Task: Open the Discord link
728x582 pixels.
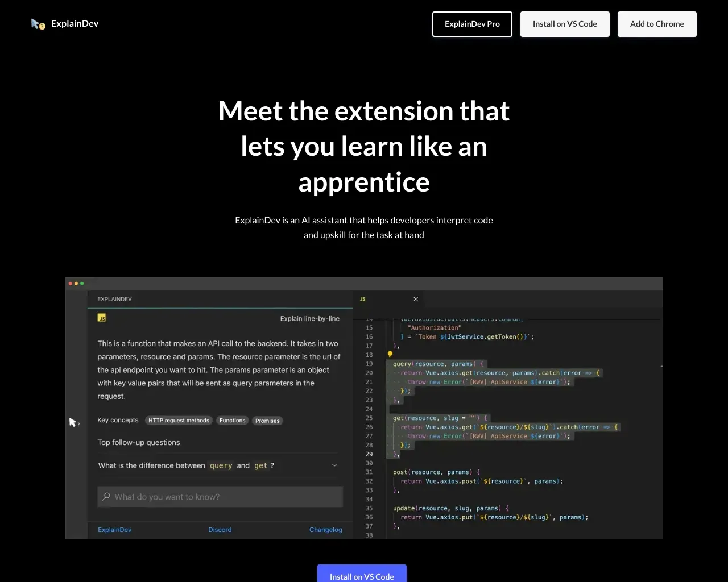Action: click(x=220, y=530)
